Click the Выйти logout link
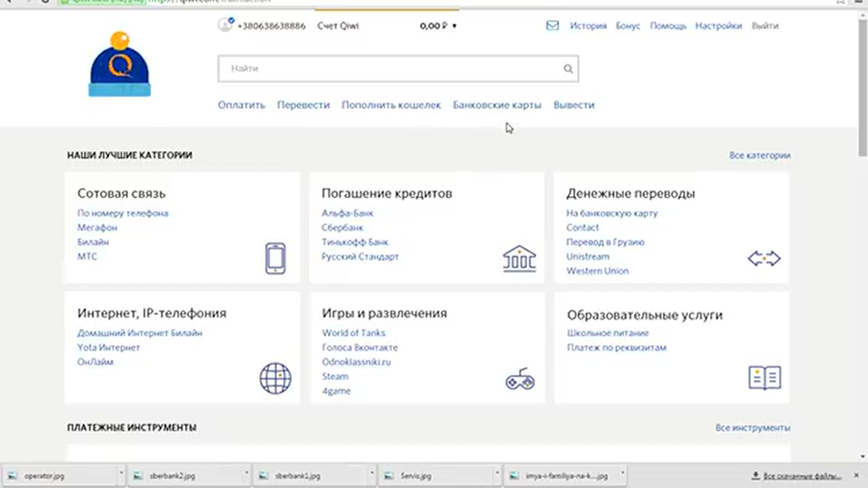868x488 pixels. click(x=765, y=26)
